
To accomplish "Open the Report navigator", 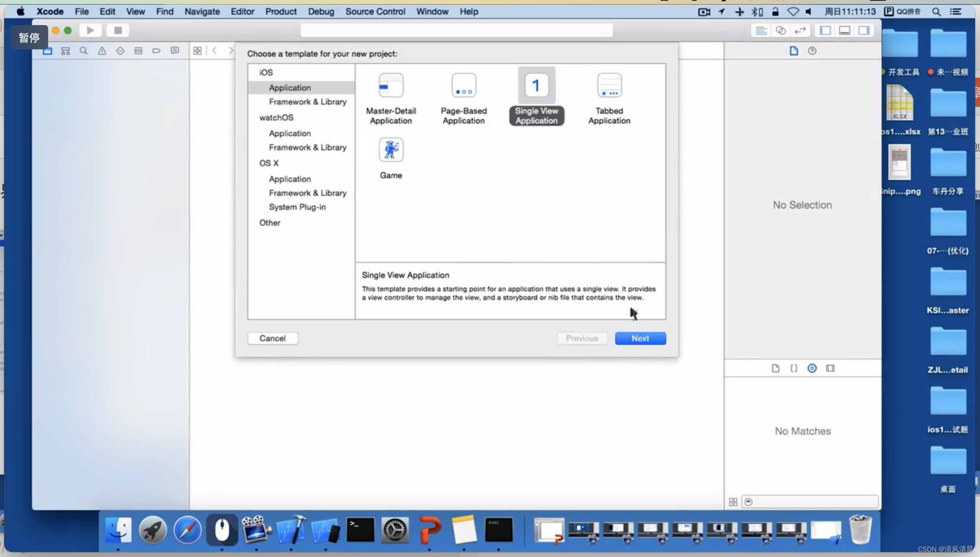I will pyautogui.click(x=175, y=51).
